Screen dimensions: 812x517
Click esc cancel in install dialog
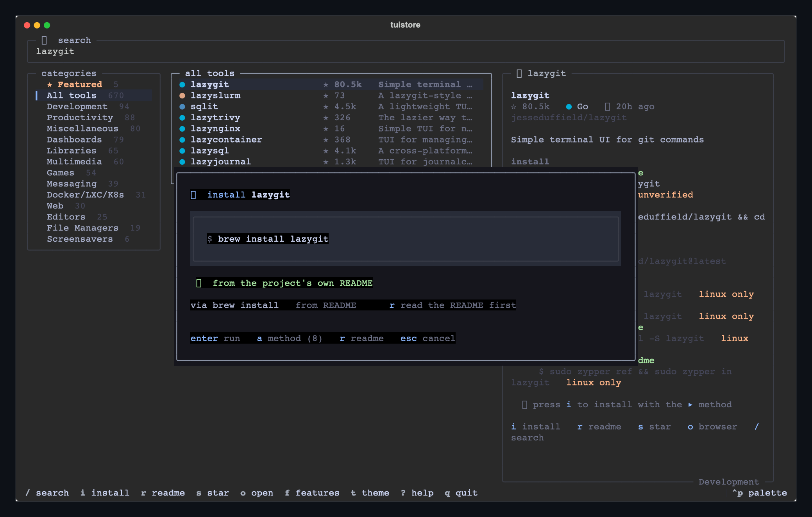tap(428, 338)
